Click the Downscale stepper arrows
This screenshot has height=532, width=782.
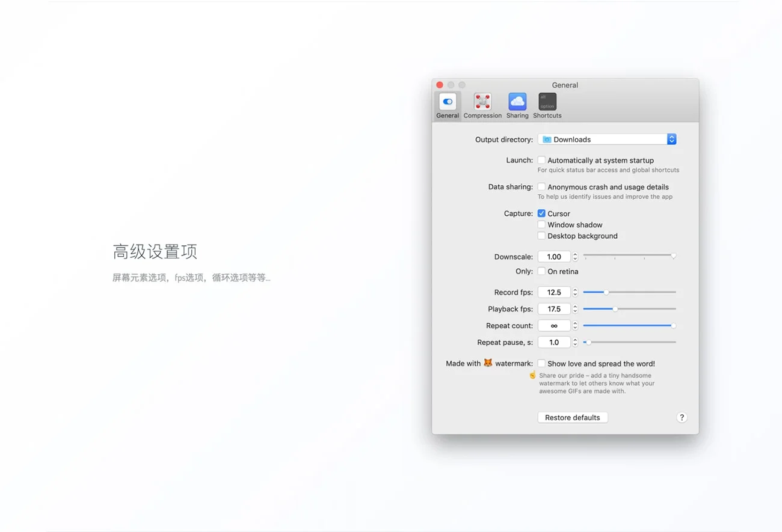coord(575,257)
